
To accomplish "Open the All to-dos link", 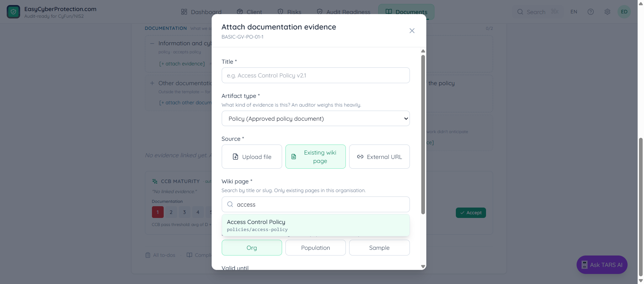I will [160, 255].
